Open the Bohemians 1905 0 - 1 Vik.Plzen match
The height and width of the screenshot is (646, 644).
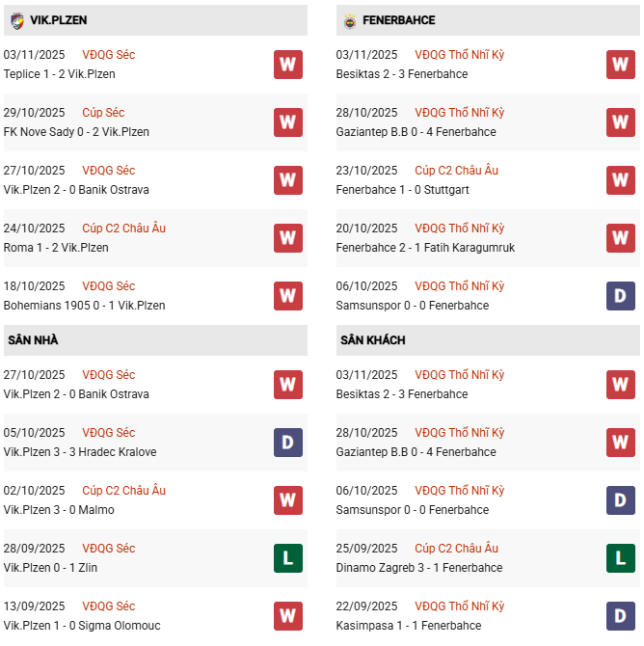coord(84,306)
